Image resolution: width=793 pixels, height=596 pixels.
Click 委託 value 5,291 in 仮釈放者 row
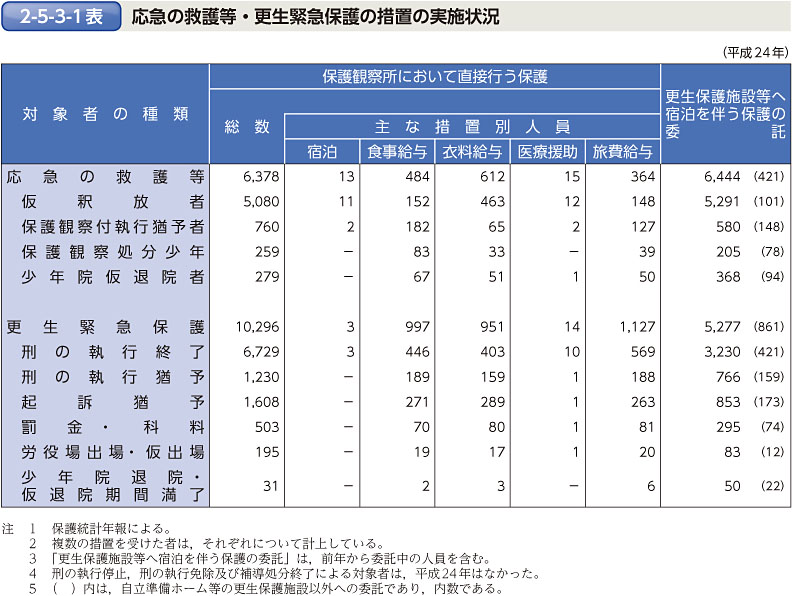point(722,201)
